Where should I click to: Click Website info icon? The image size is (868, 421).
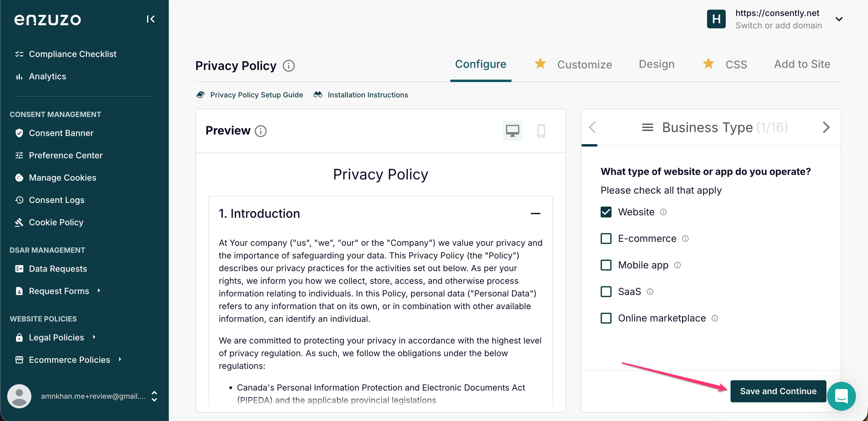(663, 212)
